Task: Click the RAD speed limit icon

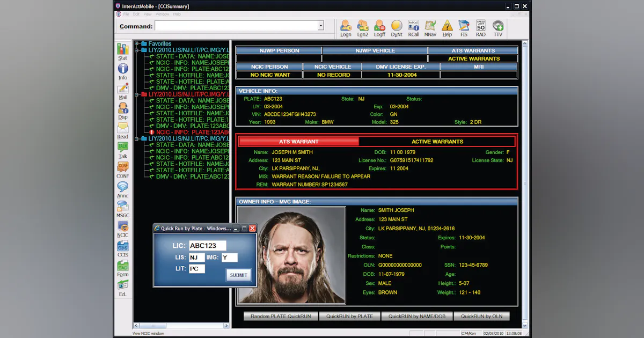Action: click(481, 28)
